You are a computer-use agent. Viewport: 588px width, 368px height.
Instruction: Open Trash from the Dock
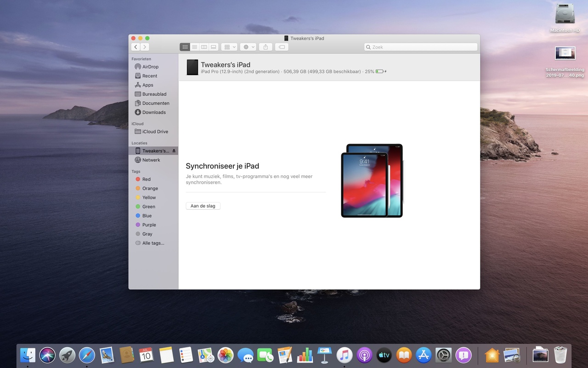coord(560,355)
